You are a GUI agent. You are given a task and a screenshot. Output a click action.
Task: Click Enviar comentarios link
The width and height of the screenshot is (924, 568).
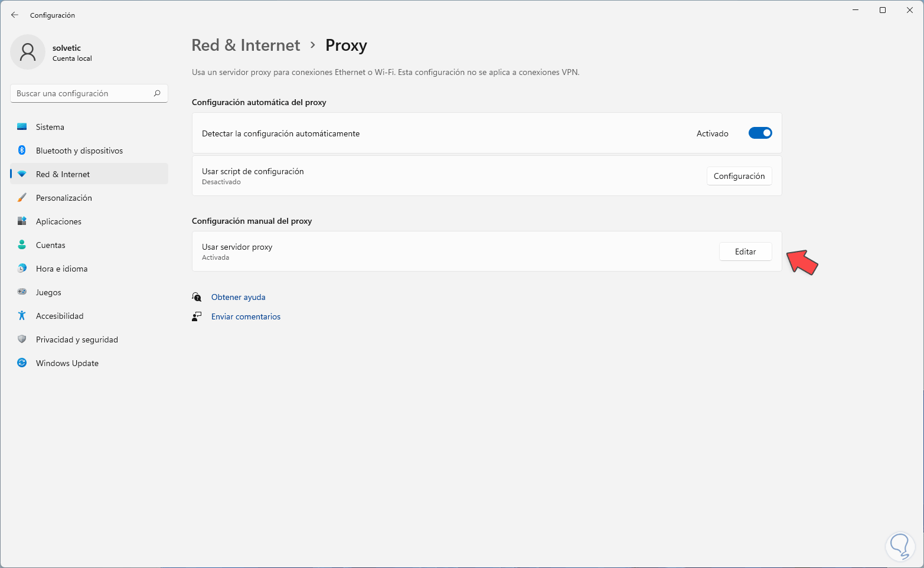click(x=246, y=316)
